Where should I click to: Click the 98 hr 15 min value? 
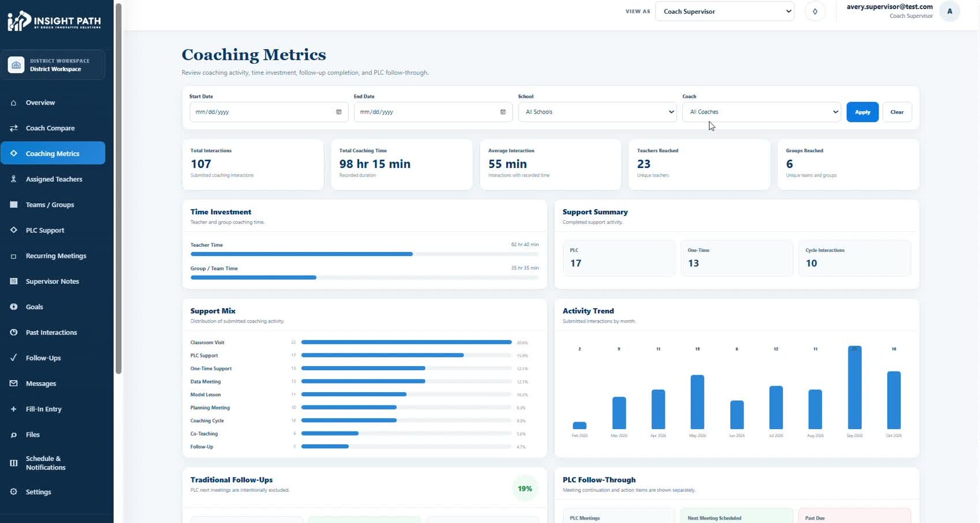point(375,164)
